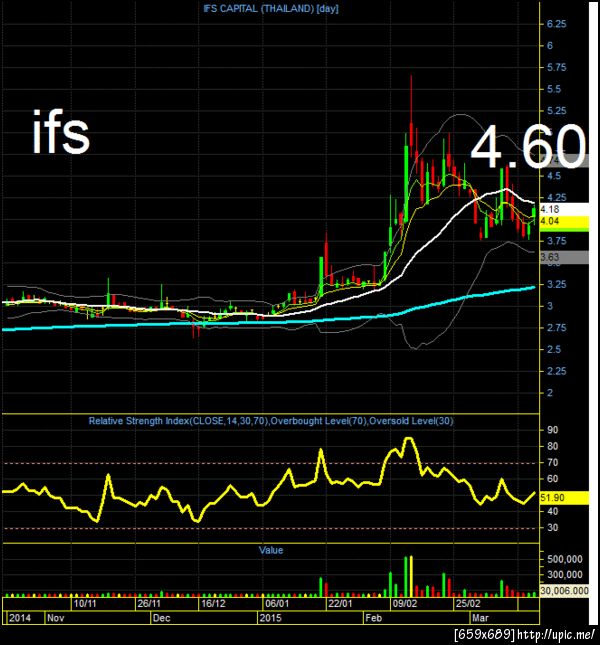Click the Value volume panel title
Image resolution: width=600 pixels, height=645 pixels.
(271, 550)
